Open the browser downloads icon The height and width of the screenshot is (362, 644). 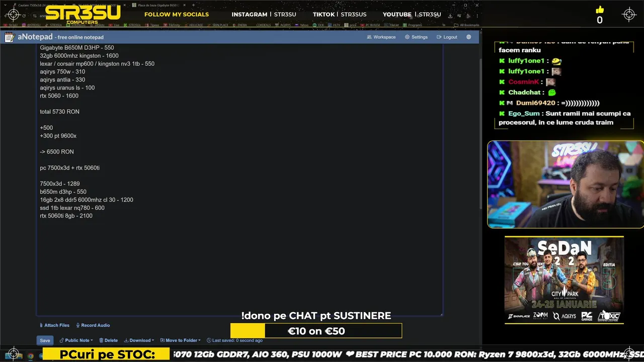point(450,16)
